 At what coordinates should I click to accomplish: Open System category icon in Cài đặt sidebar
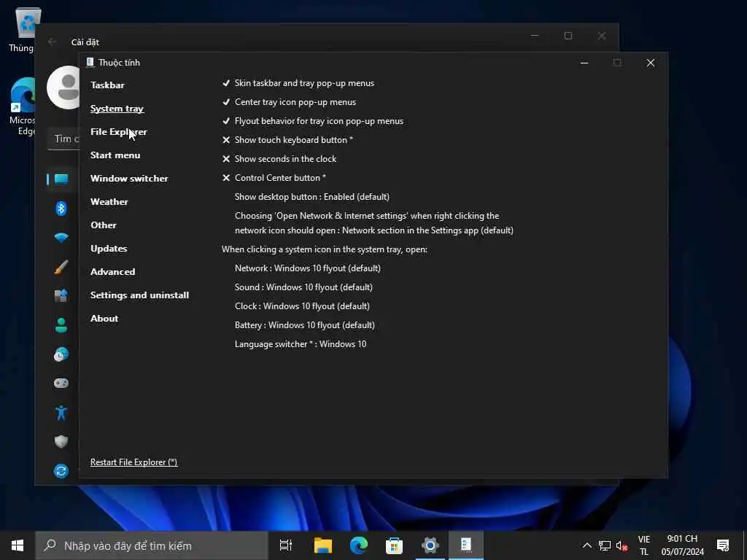coord(61,179)
